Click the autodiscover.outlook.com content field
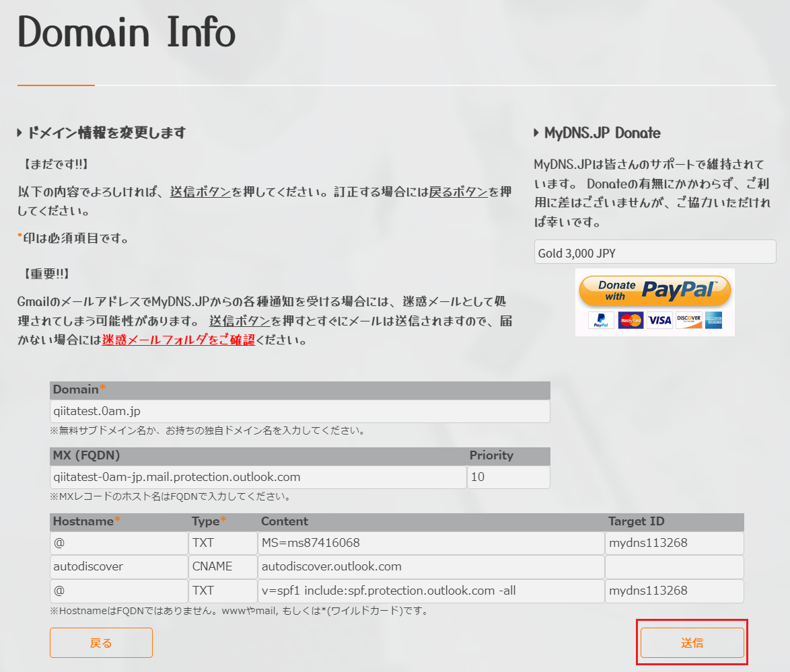 [431, 566]
